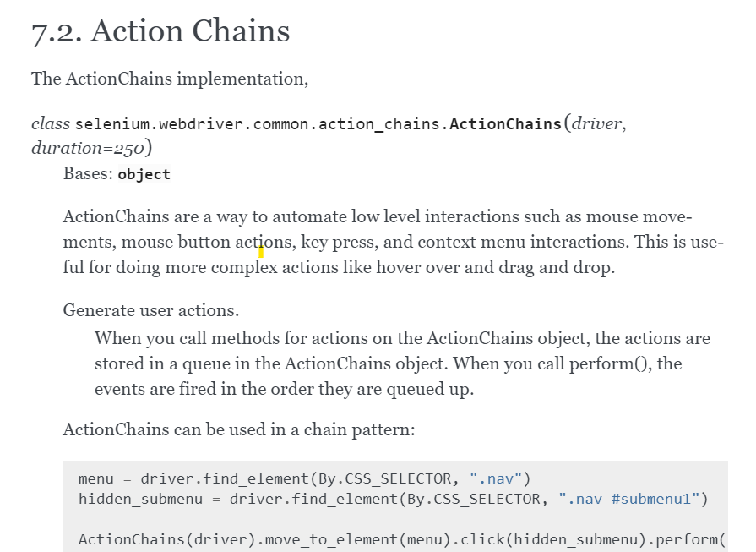756x552 pixels.
Task: Click the "driver" parameter in class signature
Action: 596,124
